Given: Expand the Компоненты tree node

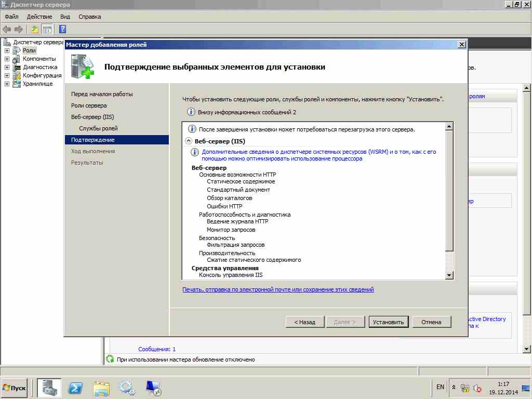Looking at the screenshot, I should pos(7,59).
